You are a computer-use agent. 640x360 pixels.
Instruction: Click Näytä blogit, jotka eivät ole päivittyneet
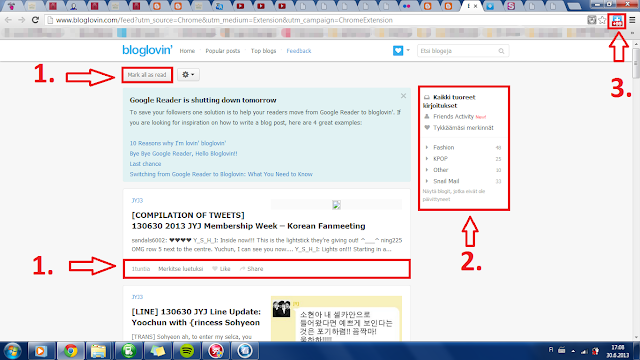click(453, 195)
